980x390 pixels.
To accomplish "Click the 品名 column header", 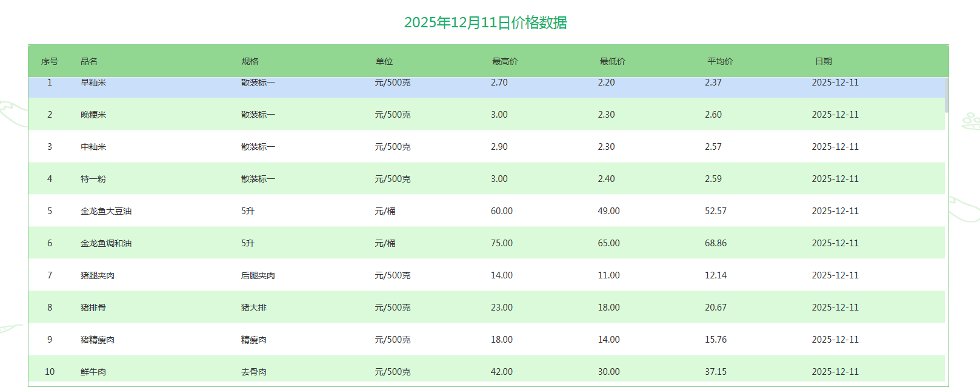I will (x=89, y=61).
